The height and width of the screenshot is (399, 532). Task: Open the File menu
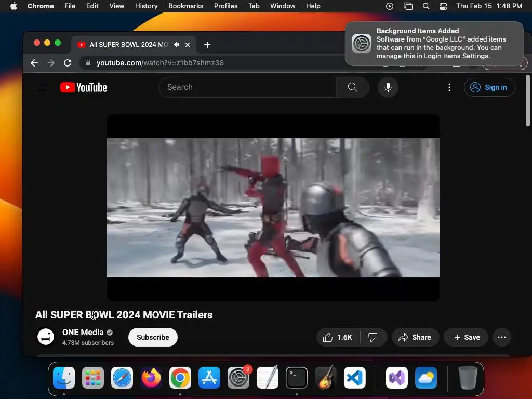[x=70, y=6]
